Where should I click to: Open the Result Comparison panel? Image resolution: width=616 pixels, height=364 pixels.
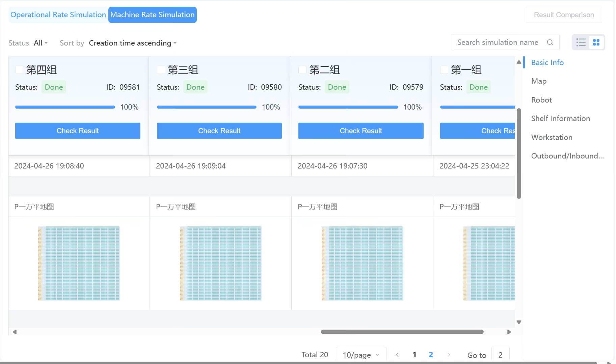coord(563,15)
